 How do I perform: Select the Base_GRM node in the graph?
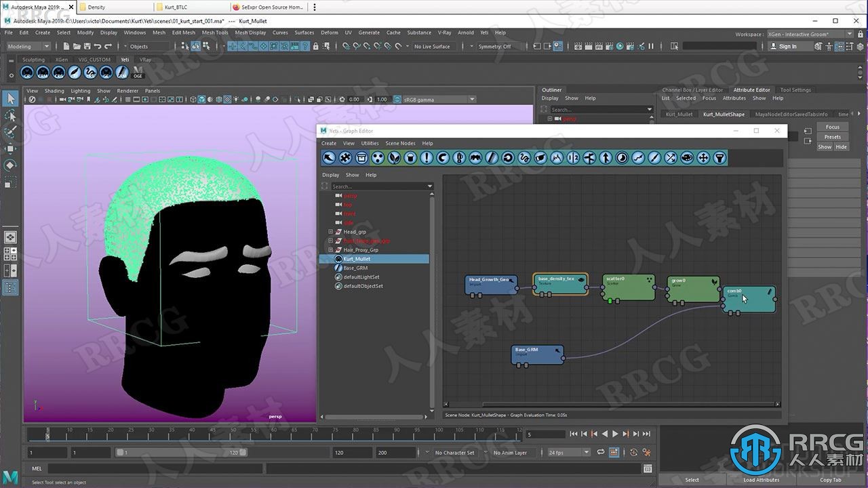click(537, 354)
